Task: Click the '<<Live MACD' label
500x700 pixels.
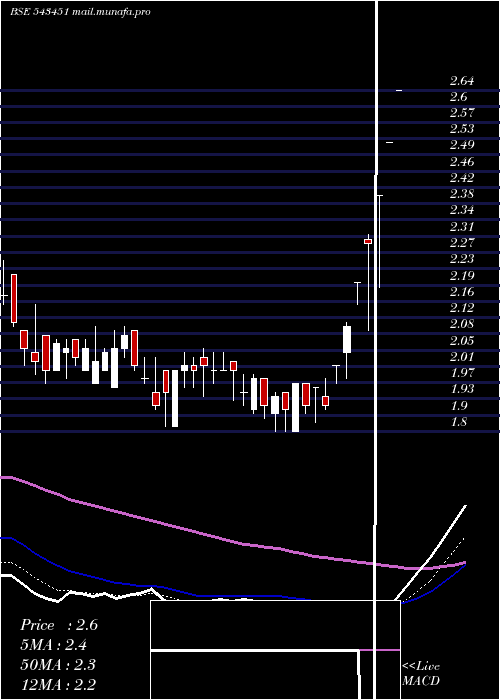Action: [421, 673]
